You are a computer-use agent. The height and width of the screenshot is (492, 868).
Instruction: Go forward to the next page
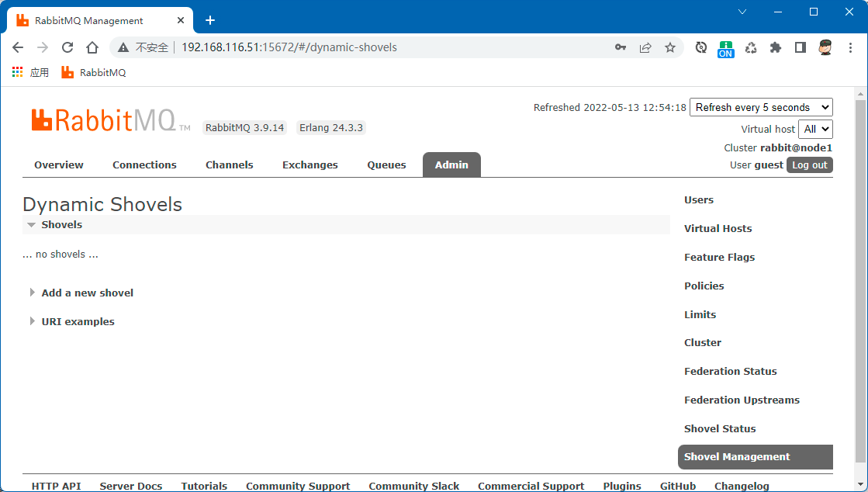(x=43, y=47)
